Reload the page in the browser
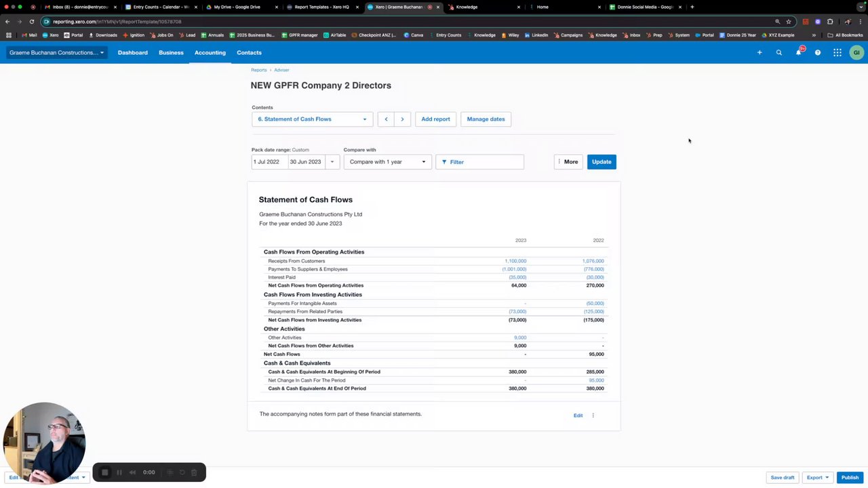The width and height of the screenshot is (868, 488). tap(31, 22)
